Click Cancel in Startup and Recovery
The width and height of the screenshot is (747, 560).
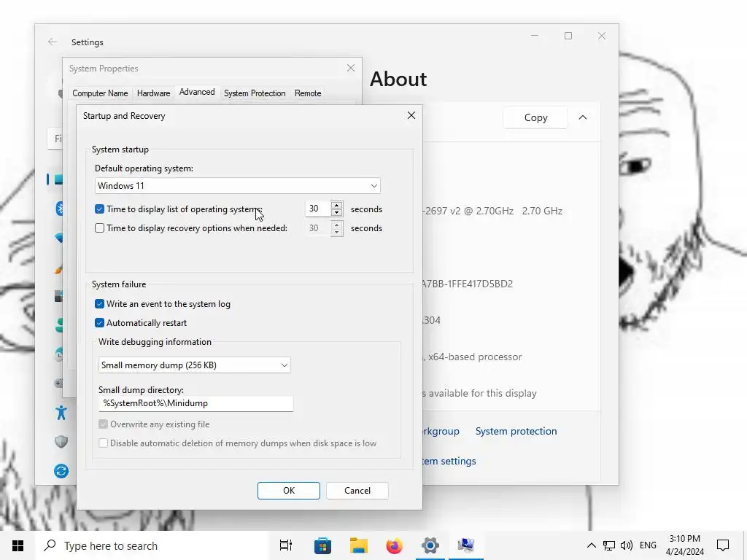pyautogui.click(x=357, y=491)
